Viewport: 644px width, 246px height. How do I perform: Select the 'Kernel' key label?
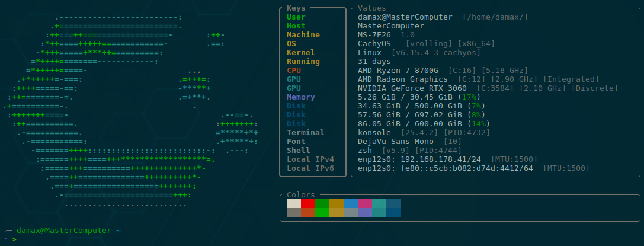pyautogui.click(x=301, y=53)
